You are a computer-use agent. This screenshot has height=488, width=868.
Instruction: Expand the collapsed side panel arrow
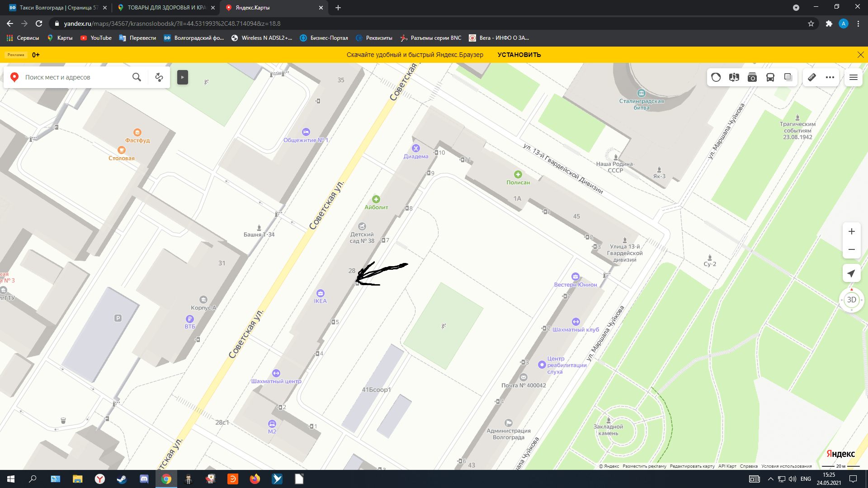(182, 77)
